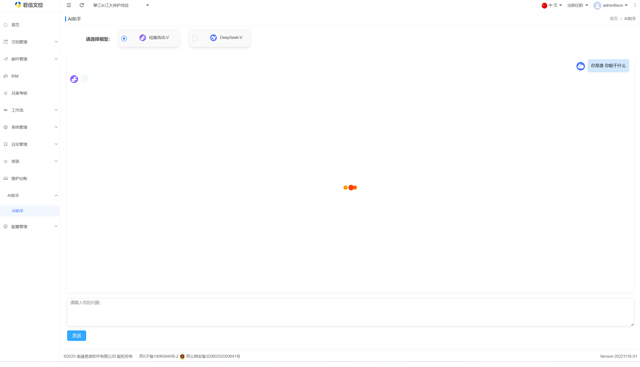Click the China flag language icon
This screenshot has height=367, width=640.
point(544,6)
